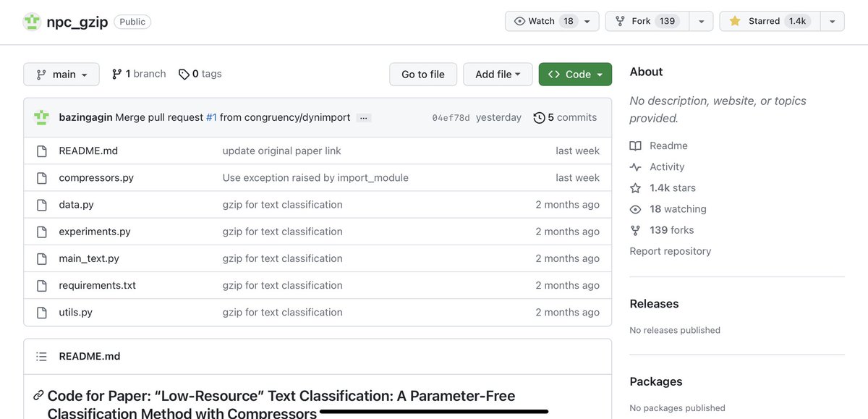The height and width of the screenshot is (419, 868).
Task: Open 'update original paper link' commit message
Action: click(281, 151)
